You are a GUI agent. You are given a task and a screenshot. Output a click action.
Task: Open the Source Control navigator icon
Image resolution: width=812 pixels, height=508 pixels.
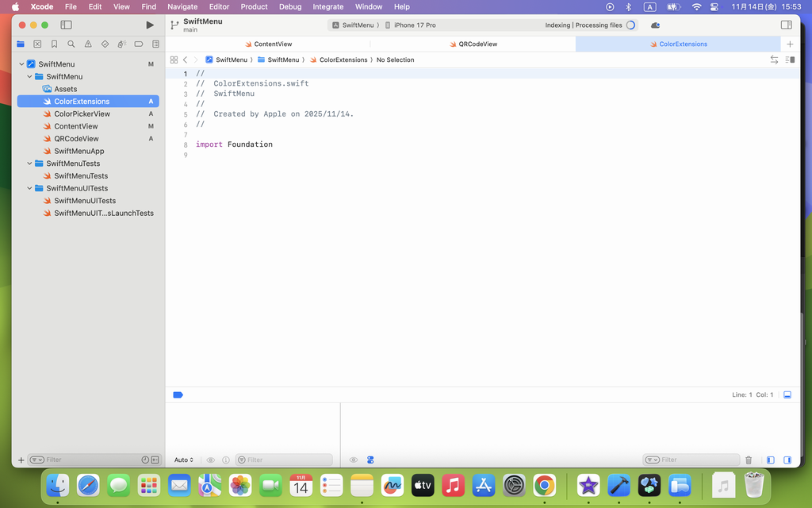37,44
